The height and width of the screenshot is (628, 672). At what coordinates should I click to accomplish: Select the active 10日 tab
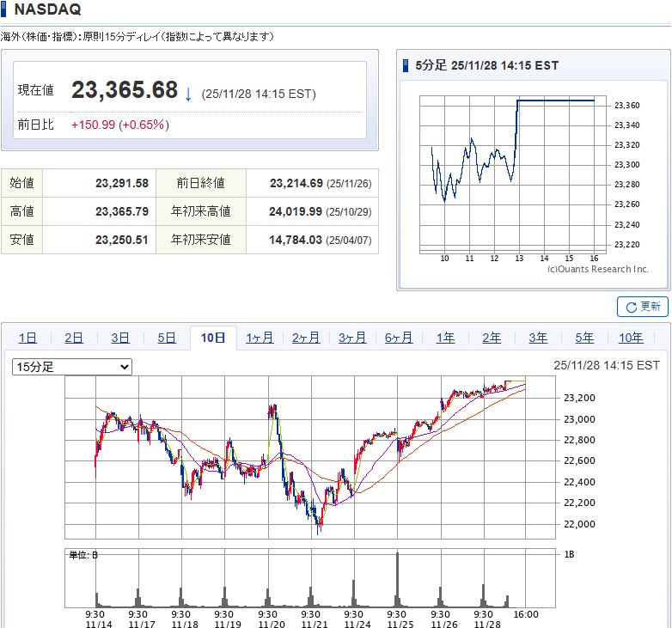213,338
